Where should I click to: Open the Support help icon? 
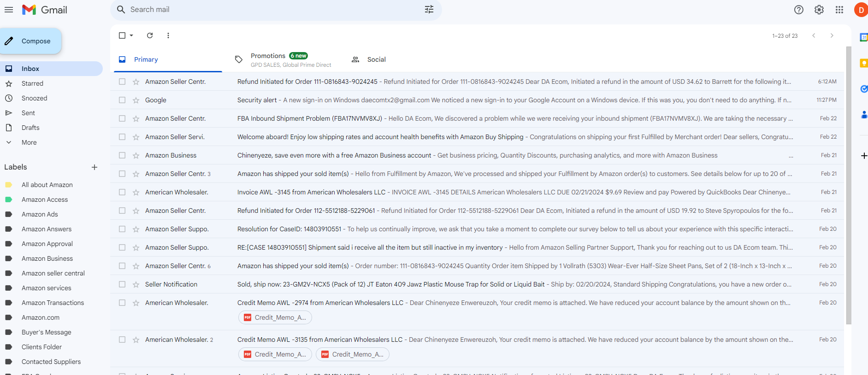(799, 10)
